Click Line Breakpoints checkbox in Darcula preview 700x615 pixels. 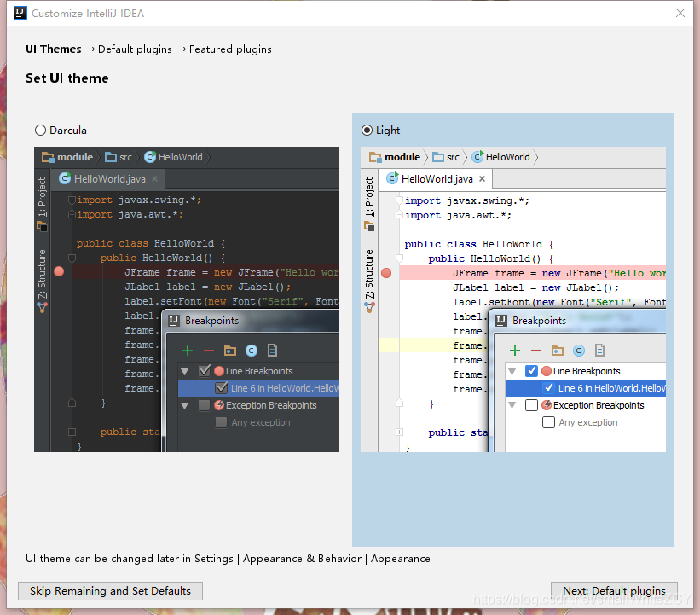[x=205, y=371]
